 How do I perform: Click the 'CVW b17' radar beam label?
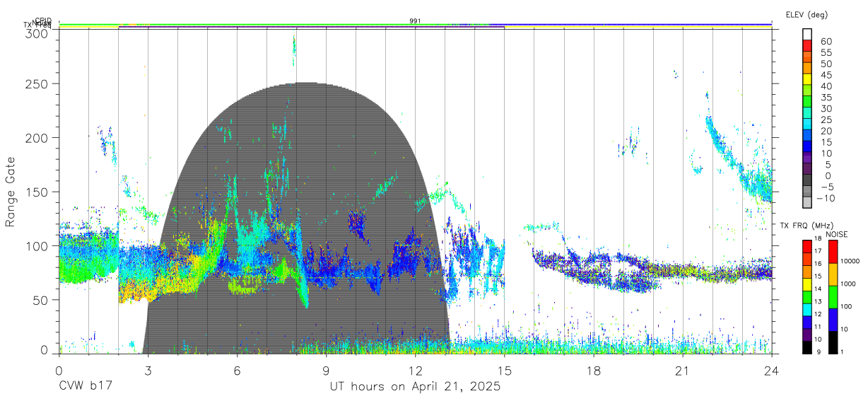(x=84, y=387)
